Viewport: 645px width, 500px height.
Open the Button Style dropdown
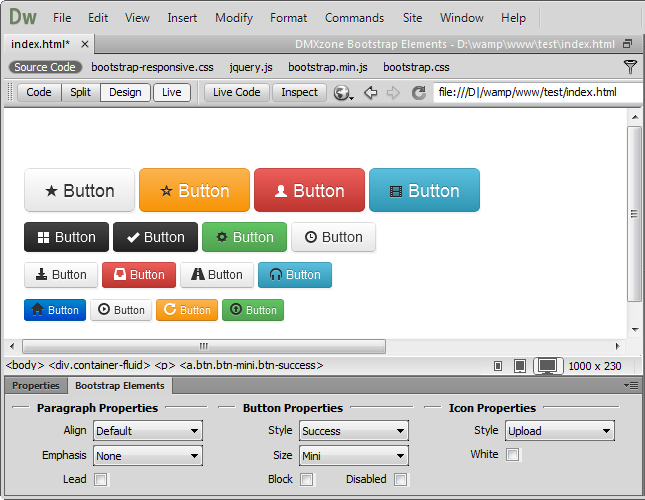[x=354, y=431]
